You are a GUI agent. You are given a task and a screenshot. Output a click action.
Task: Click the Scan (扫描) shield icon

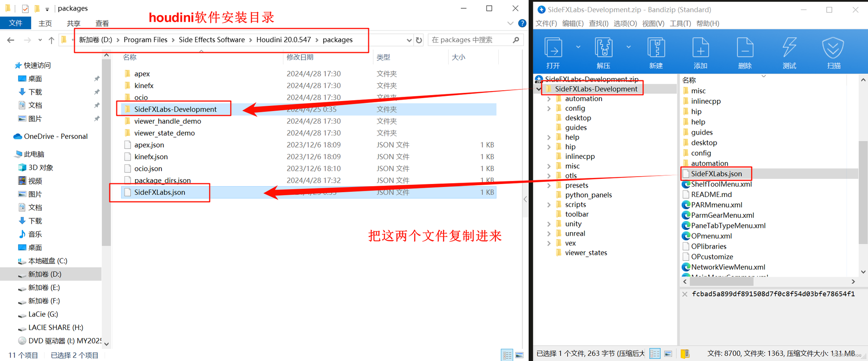point(833,48)
